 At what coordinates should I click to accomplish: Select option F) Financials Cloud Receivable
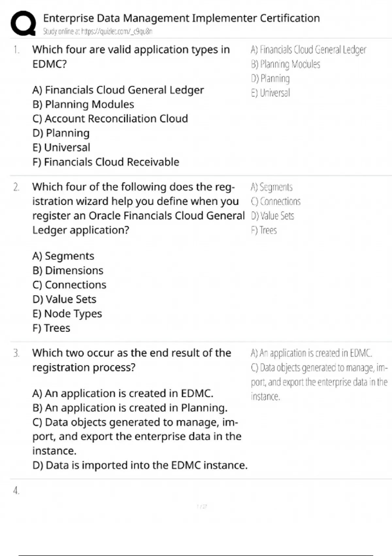tap(106, 162)
